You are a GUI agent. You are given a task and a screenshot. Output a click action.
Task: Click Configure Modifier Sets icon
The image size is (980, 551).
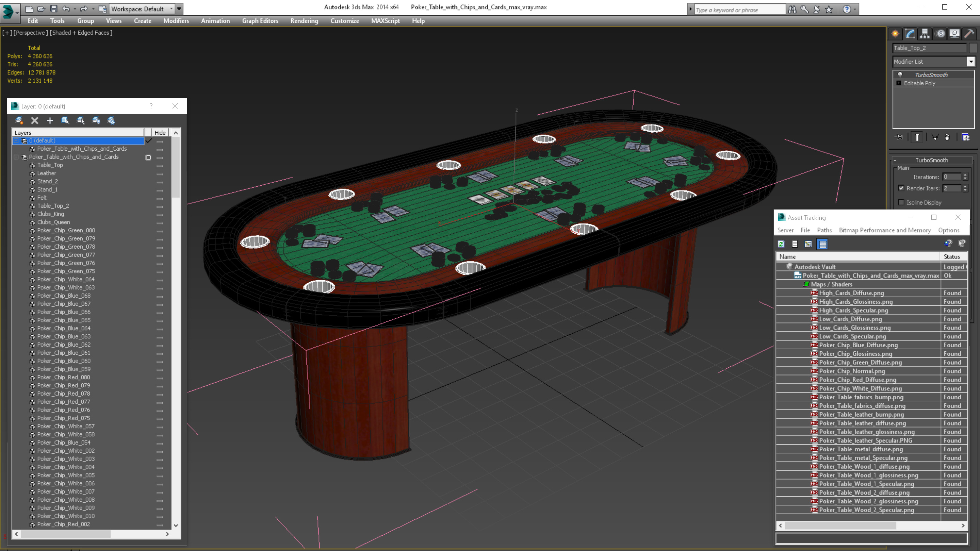(x=966, y=137)
